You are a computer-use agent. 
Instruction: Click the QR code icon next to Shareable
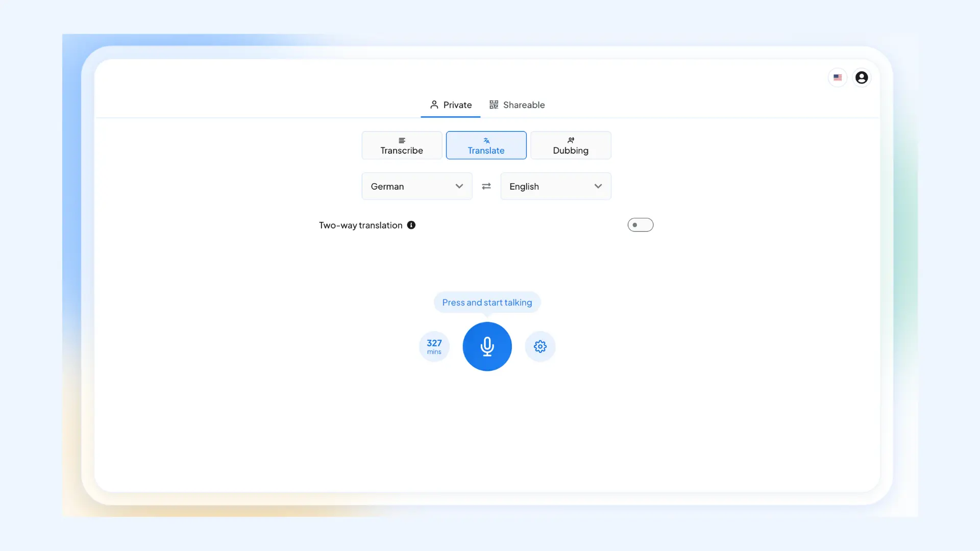coord(494,105)
